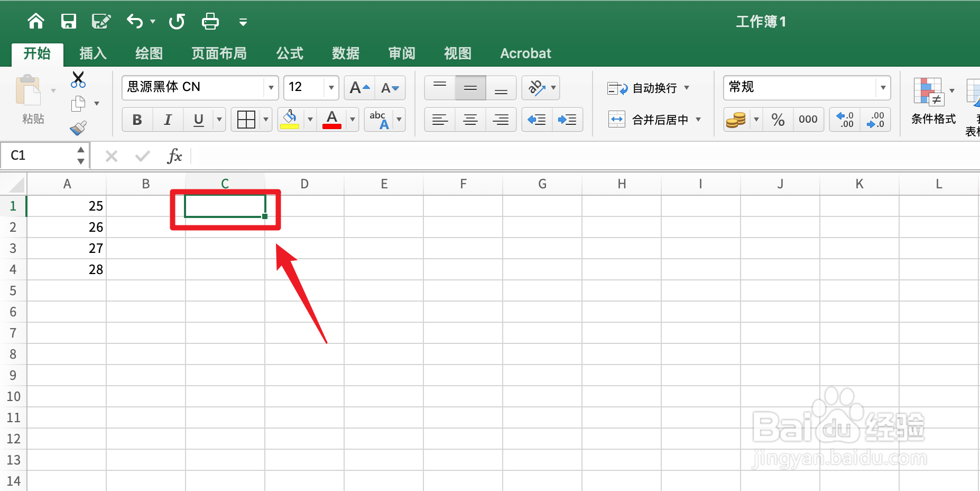This screenshot has width=980, height=491.
Task: Align text to the bottom
Action: (501, 88)
